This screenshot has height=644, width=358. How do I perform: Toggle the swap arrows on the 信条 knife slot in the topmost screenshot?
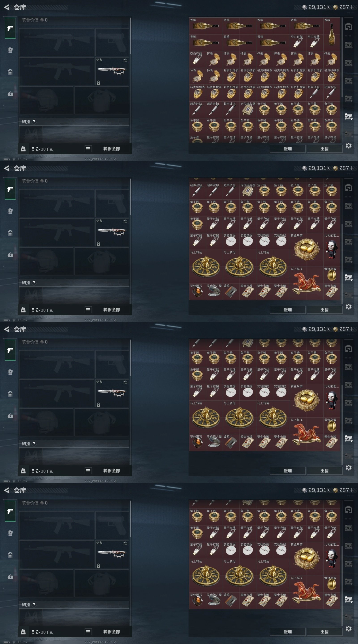(x=125, y=60)
